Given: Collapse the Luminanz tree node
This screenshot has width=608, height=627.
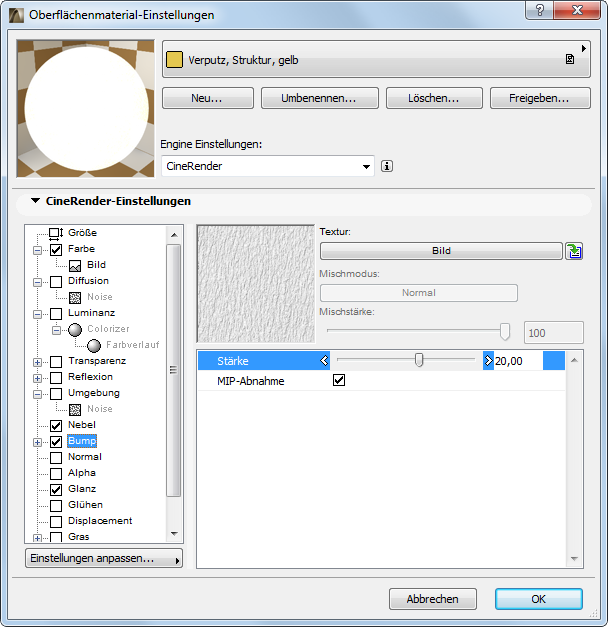Looking at the screenshot, I should click(37, 314).
